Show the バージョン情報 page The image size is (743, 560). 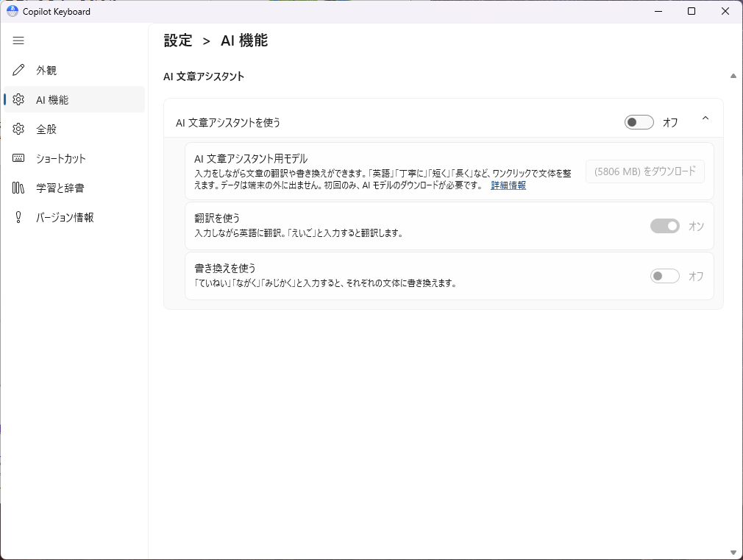(x=74, y=217)
